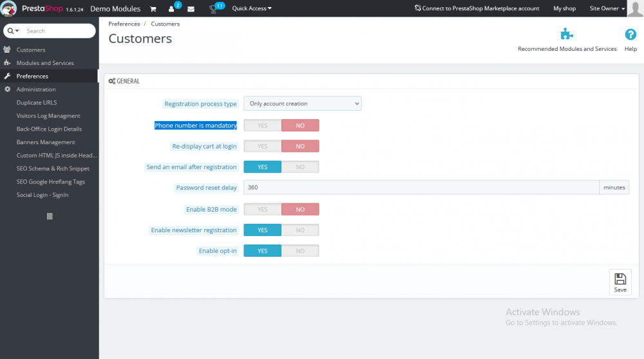Click the Enable B2B mode label
The width and height of the screenshot is (644, 359).
pos(211,209)
